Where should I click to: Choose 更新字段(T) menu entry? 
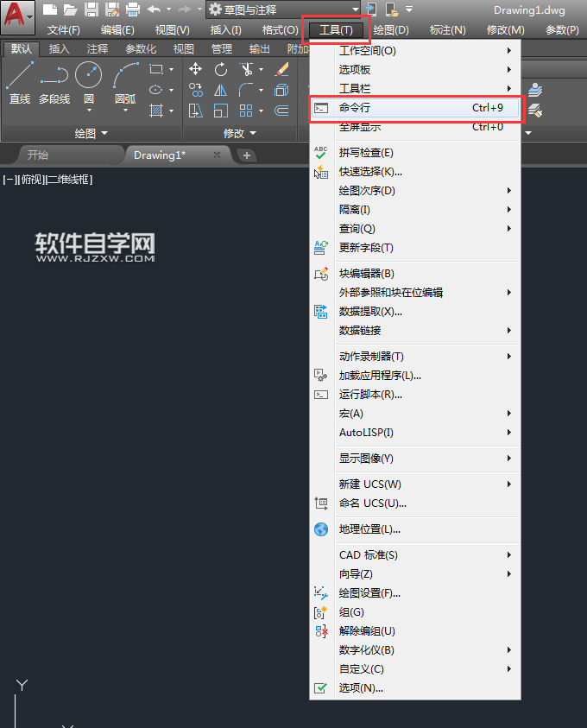415,248
